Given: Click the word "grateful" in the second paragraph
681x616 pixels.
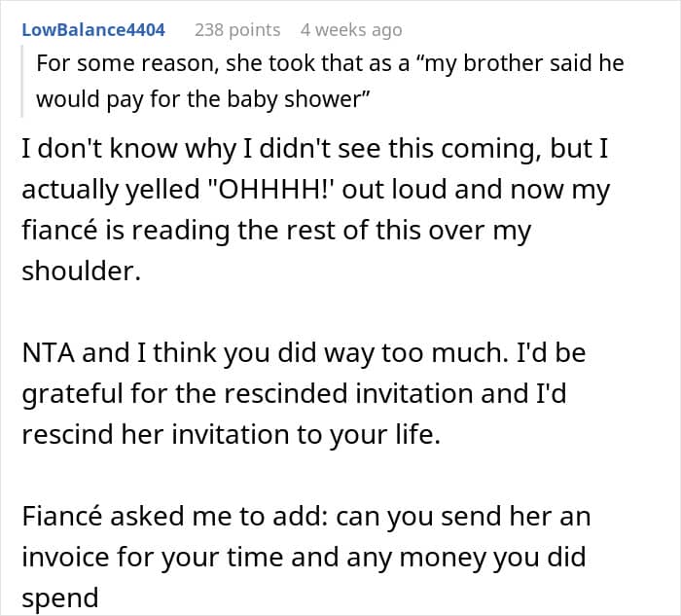Looking at the screenshot, I should pos(72,394).
